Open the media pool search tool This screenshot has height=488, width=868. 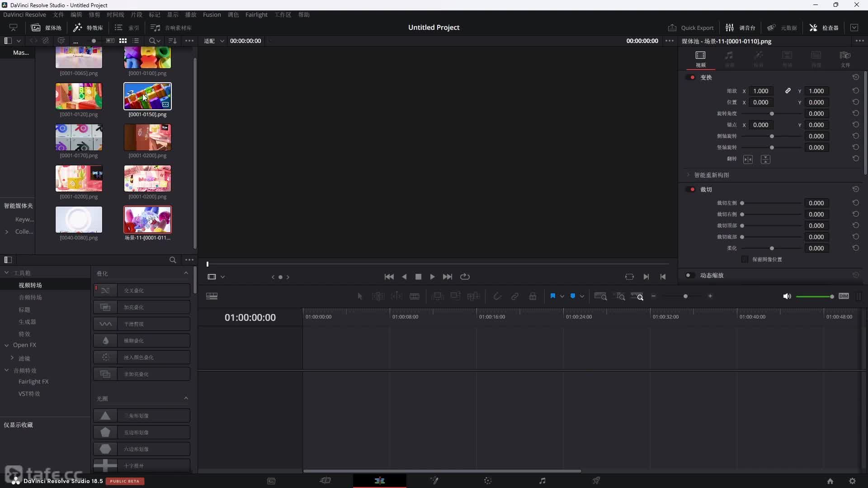(x=155, y=41)
